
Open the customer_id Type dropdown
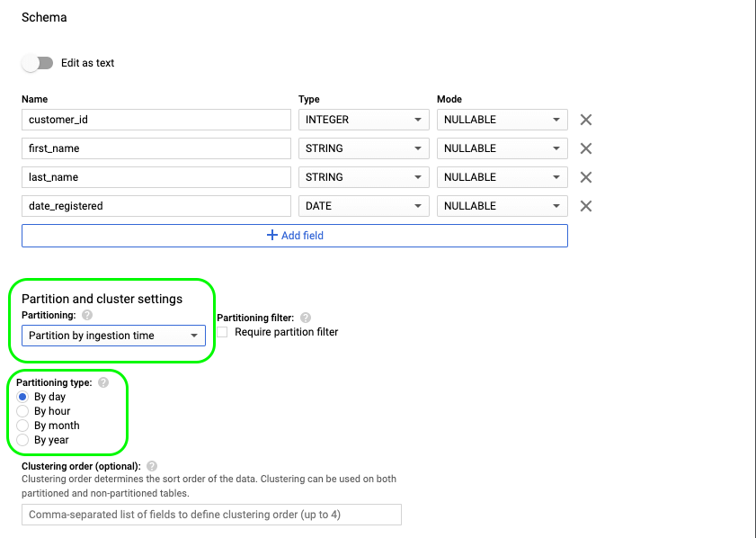pyautogui.click(x=363, y=119)
